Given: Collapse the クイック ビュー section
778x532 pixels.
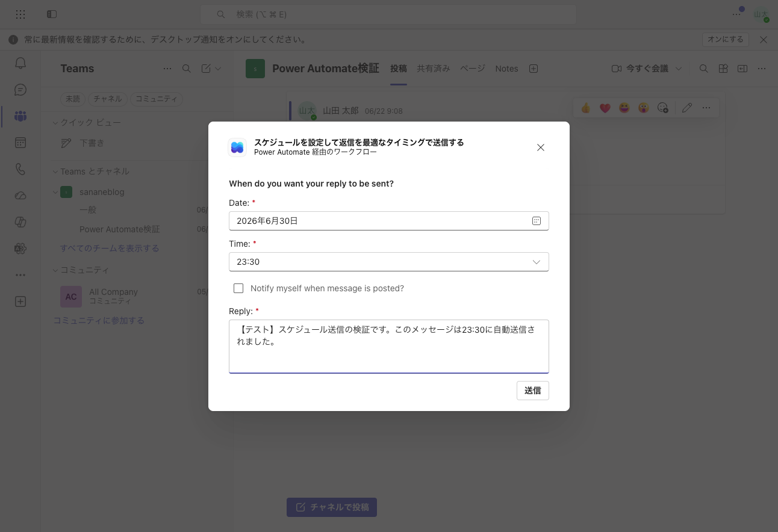Looking at the screenshot, I should tap(55, 123).
